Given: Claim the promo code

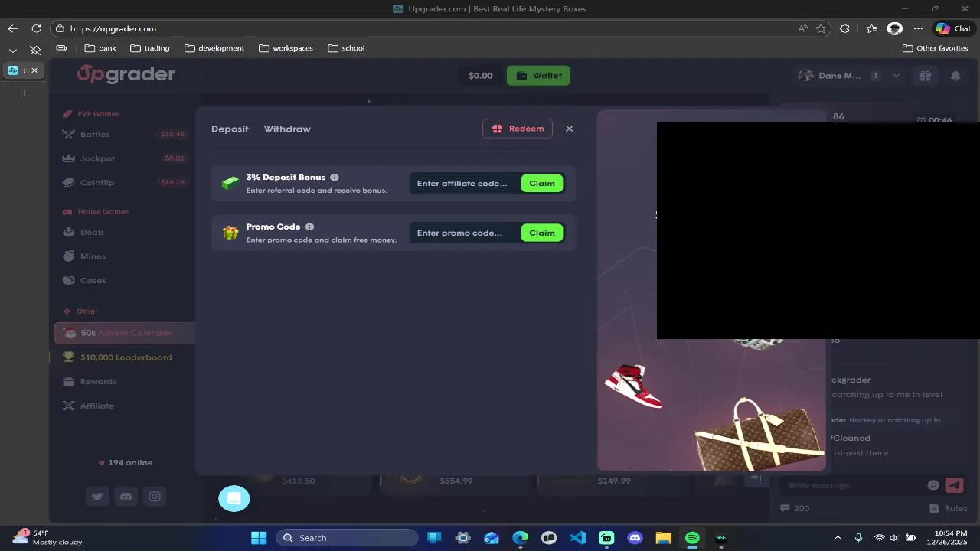Looking at the screenshot, I should point(542,233).
